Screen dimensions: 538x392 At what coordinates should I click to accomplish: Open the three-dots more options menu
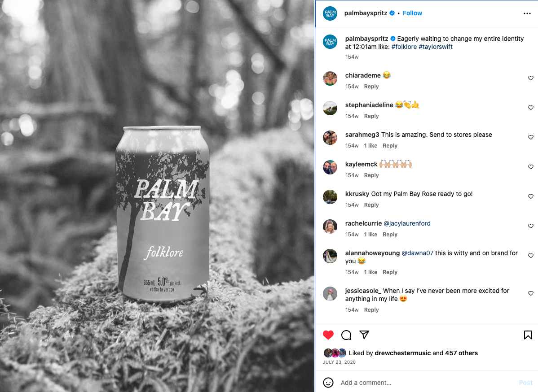527,13
